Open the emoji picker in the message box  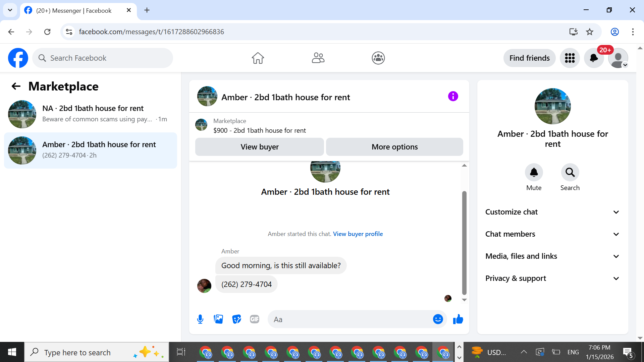click(438, 319)
